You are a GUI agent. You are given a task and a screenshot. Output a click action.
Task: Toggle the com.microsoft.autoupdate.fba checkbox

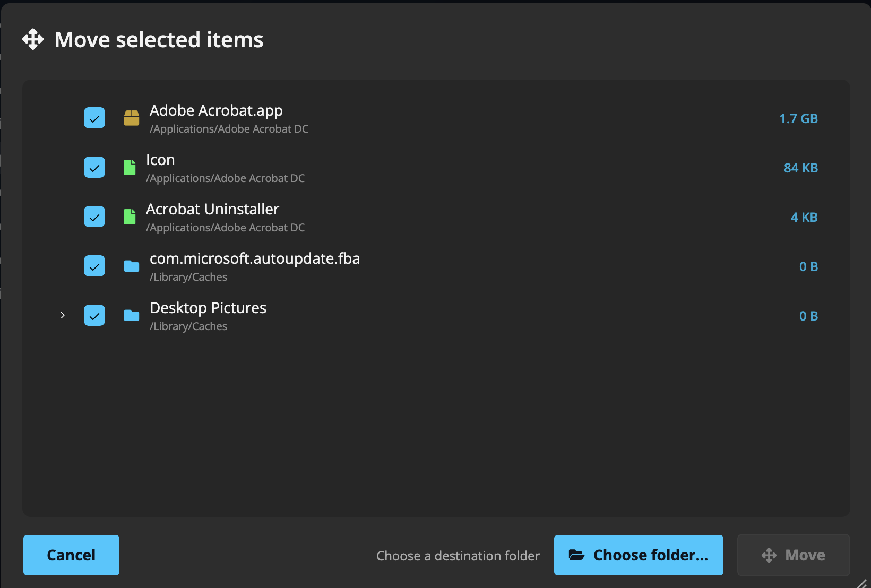tap(94, 266)
